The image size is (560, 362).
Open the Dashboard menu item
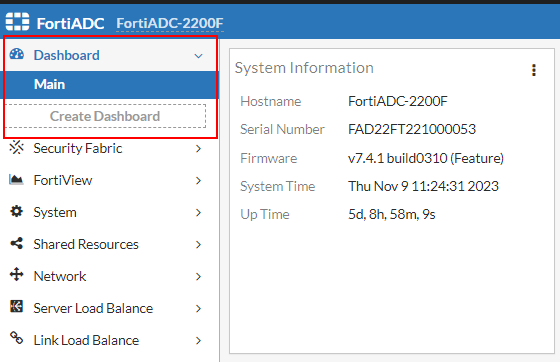(x=110, y=55)
